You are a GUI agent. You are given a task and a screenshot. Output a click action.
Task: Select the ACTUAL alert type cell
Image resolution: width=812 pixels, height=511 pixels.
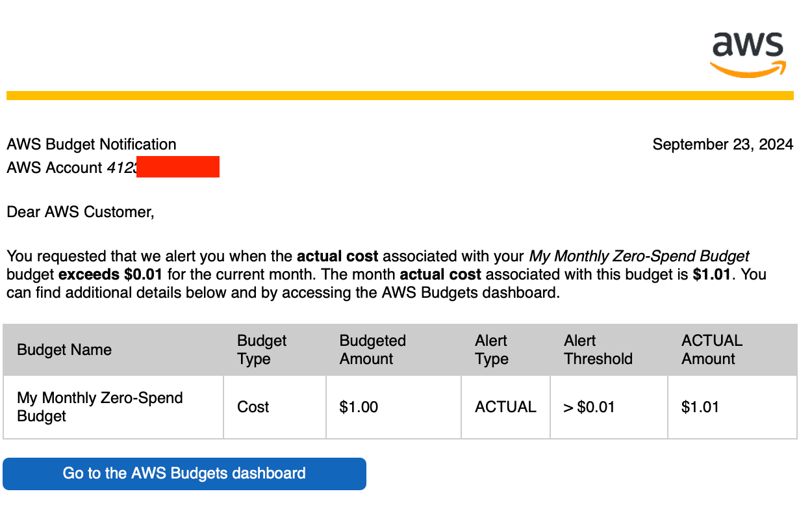(x=505, y=407)
